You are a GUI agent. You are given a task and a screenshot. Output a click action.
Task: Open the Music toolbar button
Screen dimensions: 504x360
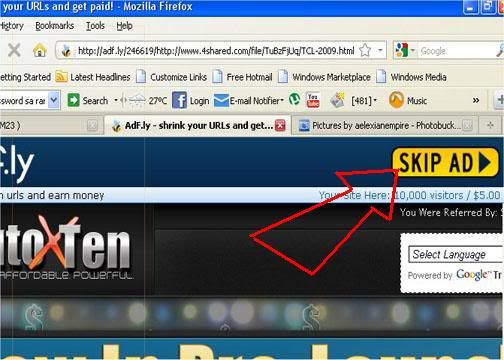click(408, 100)
